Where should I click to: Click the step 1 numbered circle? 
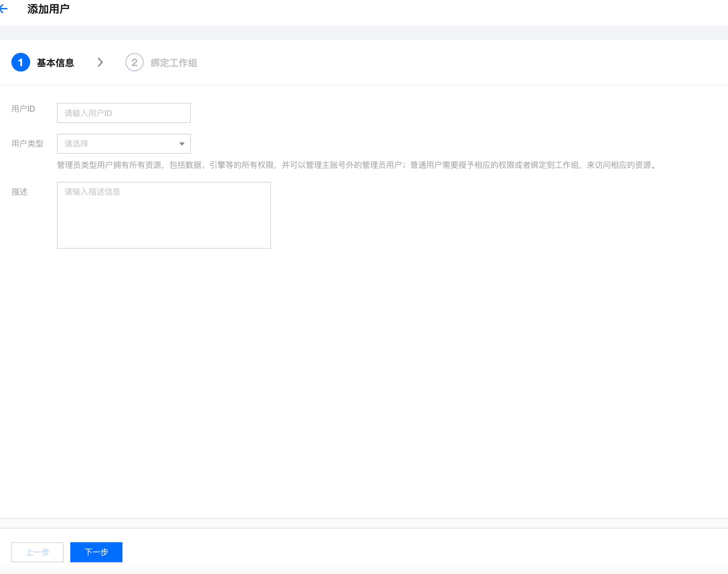click(20, 63)
